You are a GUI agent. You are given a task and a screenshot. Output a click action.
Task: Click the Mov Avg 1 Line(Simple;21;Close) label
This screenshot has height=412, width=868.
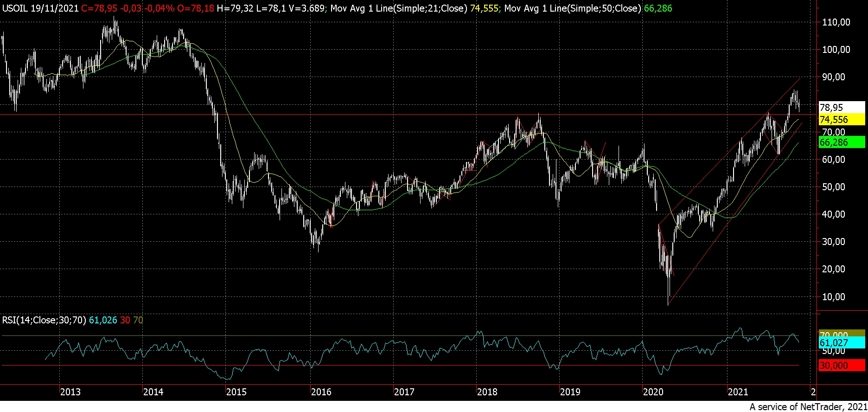click(x=399, y=8)
